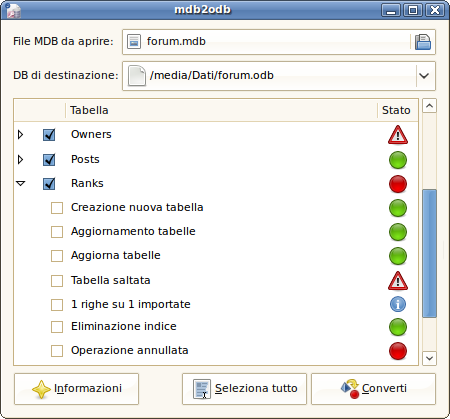450x419 pixels.
Task: Click the Seleziona tutto button
Action: click(244, 389)
